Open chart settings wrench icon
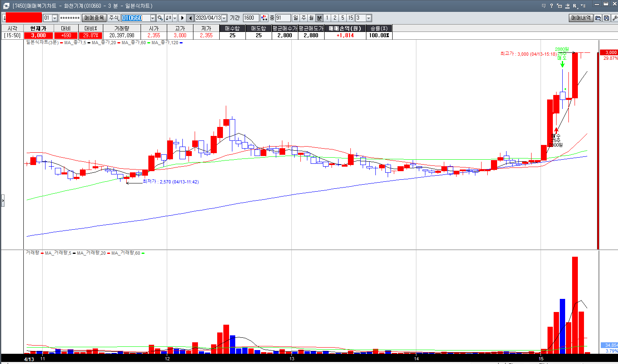Screen dimensions: 618x364 coord(614,18)
